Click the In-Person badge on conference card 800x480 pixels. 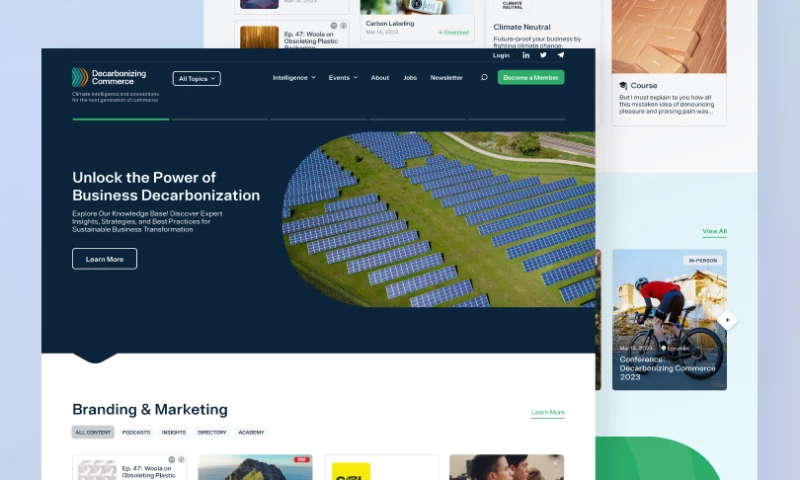click(703, 261)
